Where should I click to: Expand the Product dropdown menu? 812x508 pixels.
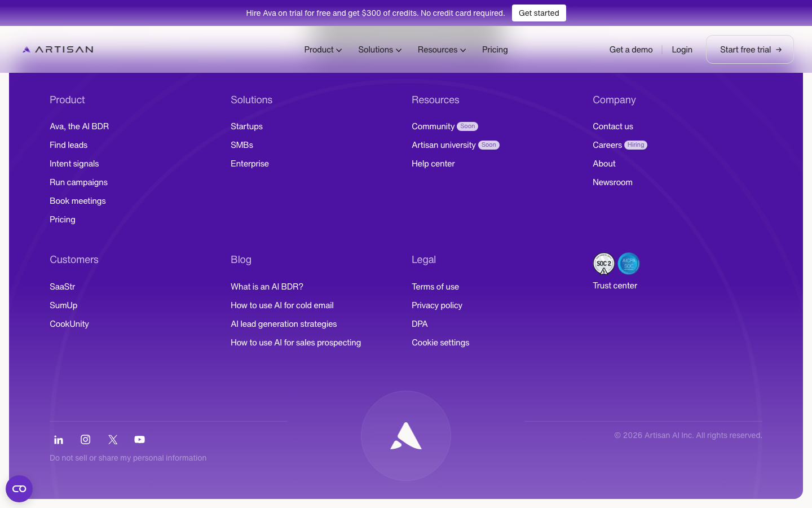(323, 50)
